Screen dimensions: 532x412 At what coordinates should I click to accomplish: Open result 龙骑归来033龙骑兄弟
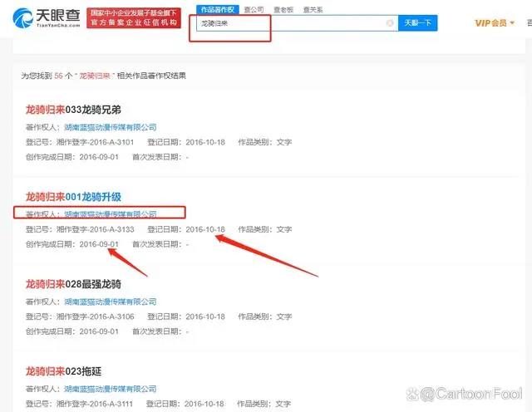(73, 110)
